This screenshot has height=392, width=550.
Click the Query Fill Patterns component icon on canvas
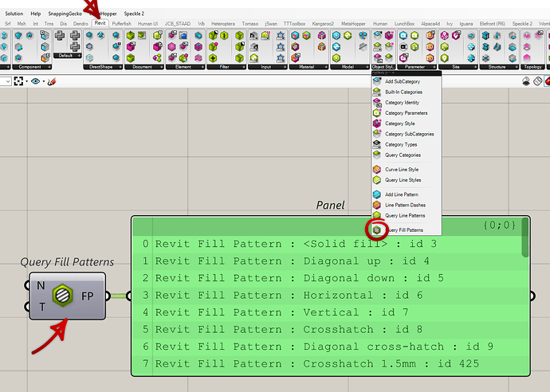[x=63, y=296]
